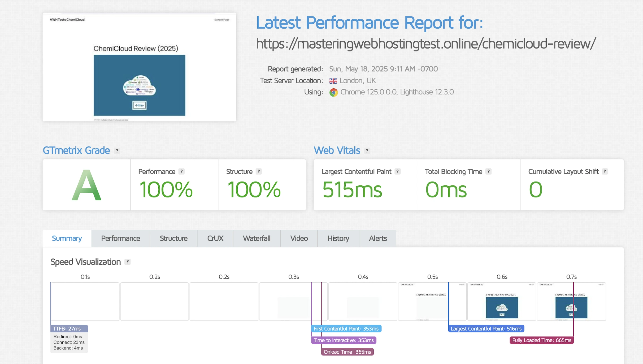Image resolution: width=643 pixels, height=364 pixels.
Task: View the History tab
Action: click(338, 239)
